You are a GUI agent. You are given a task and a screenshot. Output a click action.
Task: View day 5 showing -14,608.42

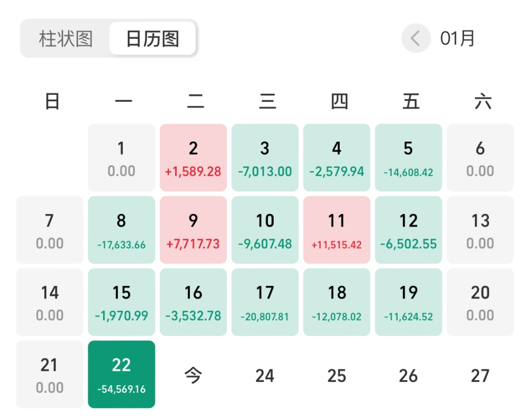pyautogui.click(x=408, y=157)
